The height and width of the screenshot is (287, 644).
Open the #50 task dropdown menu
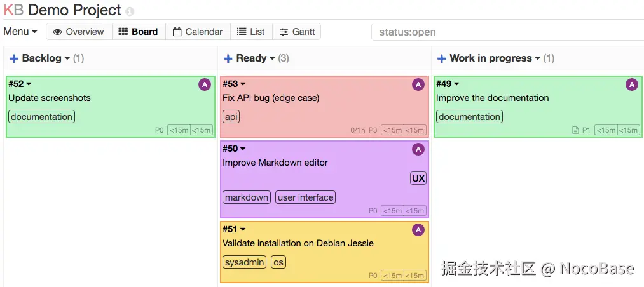tap(234, 149)
